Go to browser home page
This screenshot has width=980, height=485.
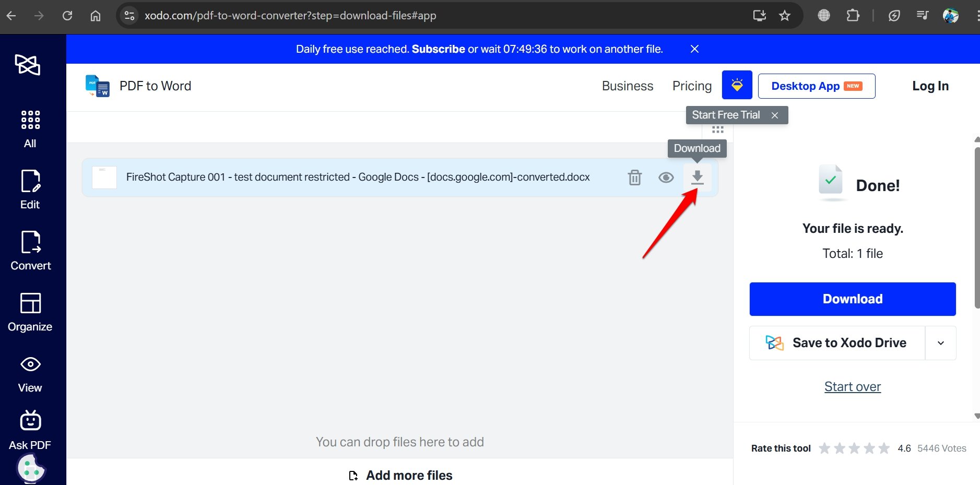[x=96, y=16]
